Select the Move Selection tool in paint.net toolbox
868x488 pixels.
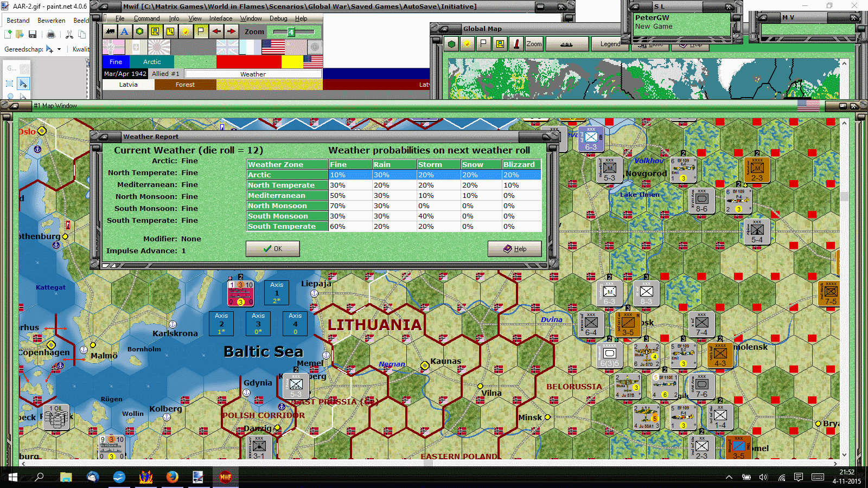click(23, 84)
